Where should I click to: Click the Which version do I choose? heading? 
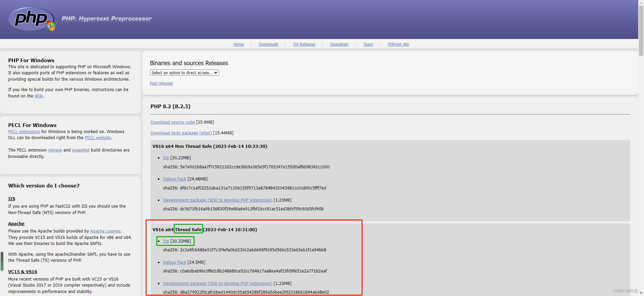(x=44, y=186)
